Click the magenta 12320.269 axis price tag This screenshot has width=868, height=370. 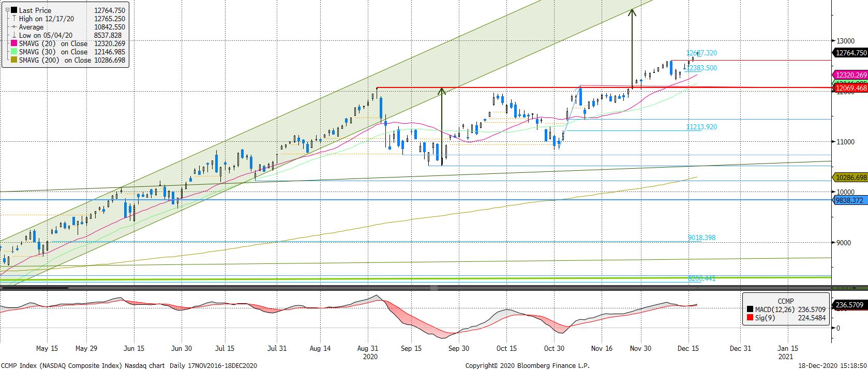(x=849, y=75)
